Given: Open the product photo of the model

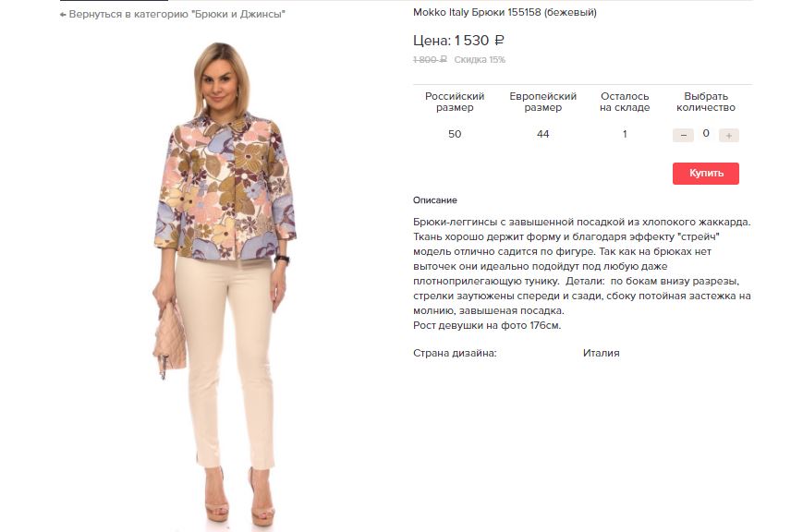Looking at the screenshot, I should tap(225, 284).
